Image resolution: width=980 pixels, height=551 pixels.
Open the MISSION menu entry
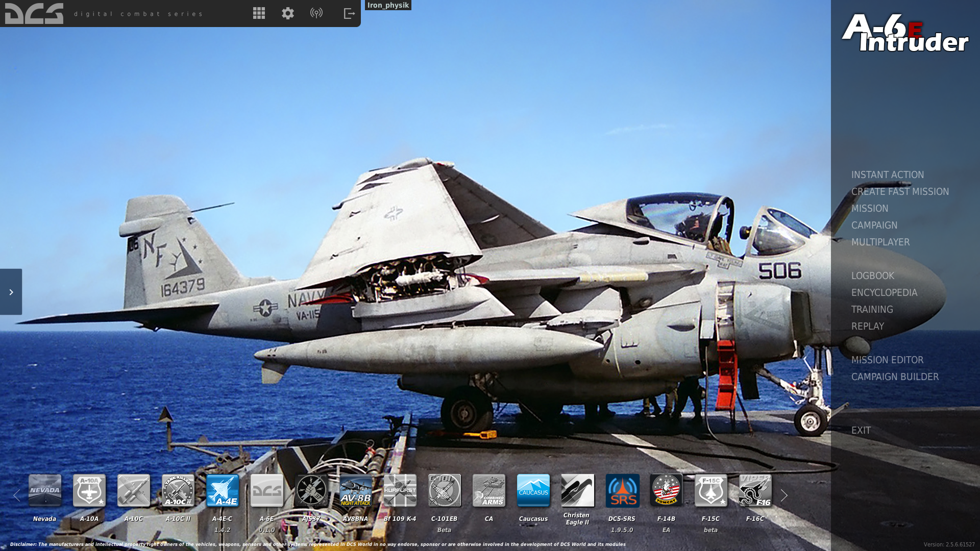870,208
